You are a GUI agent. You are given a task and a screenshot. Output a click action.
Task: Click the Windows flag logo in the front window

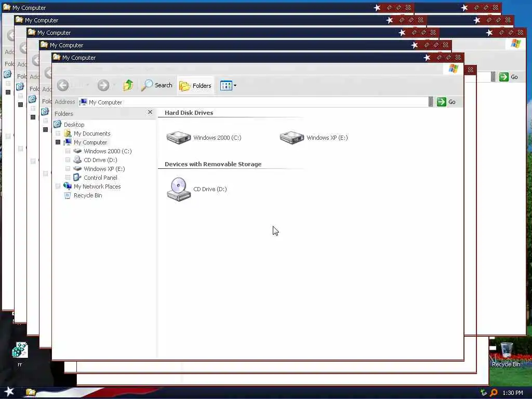point(454,69)
